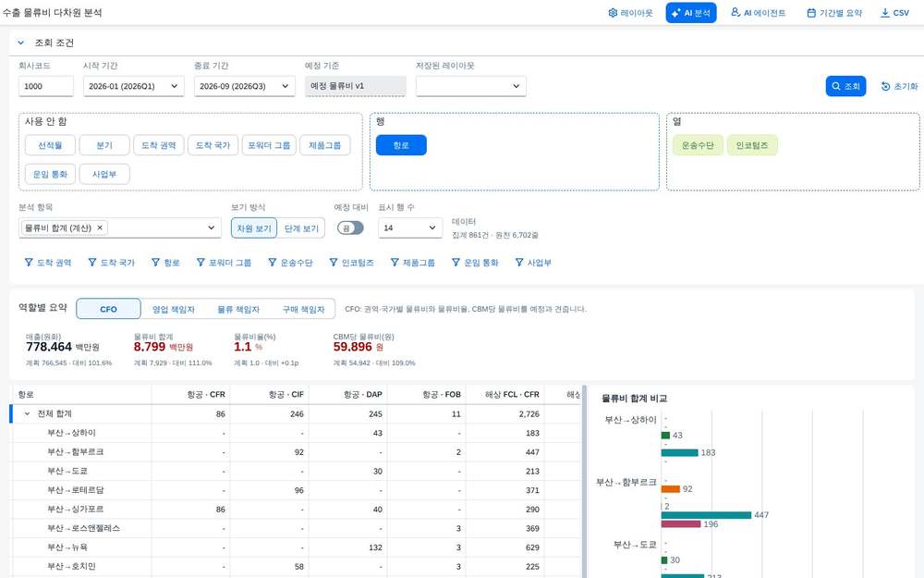Click the 분기 dimension chip
This screenshot has width=924, height=578.
(x=104, y=145)
